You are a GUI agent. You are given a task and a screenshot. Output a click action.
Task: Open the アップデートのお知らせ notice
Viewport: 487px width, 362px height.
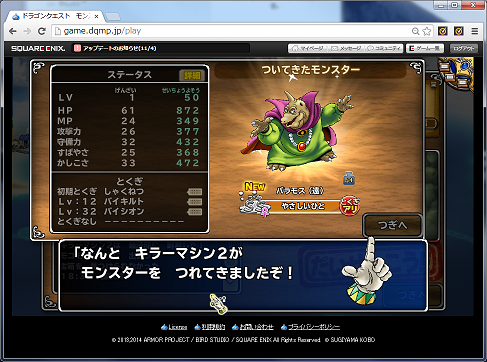point(119,48)
